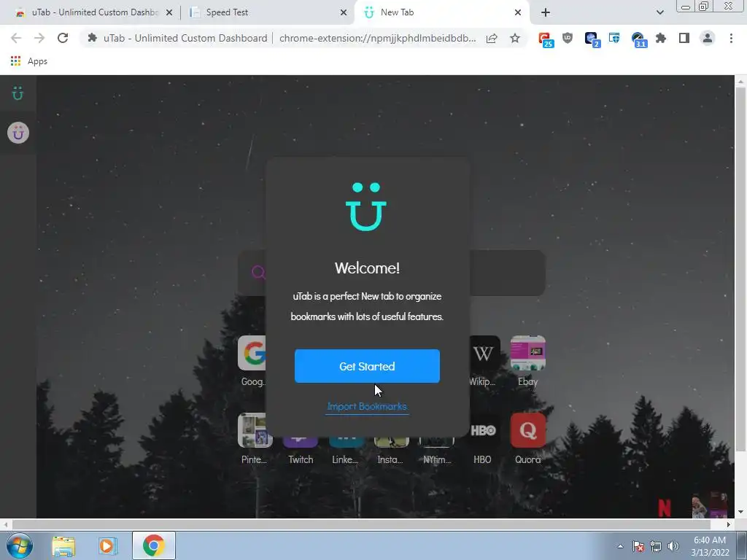
Task: Click the uTab logo in the sidebar
Action: [18, 93]
